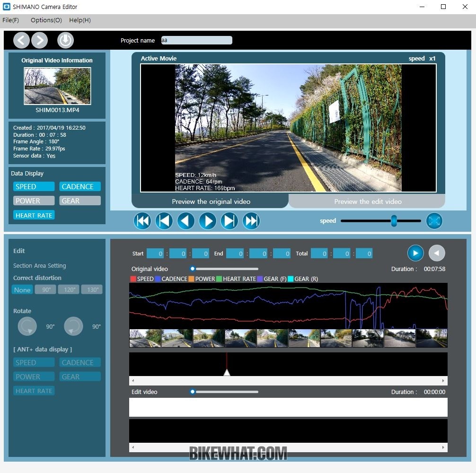Image resolution: width=476 pixels, height=473 pixels.
Task: Click the Edit video zoom slider
Action: pos(224,392)
